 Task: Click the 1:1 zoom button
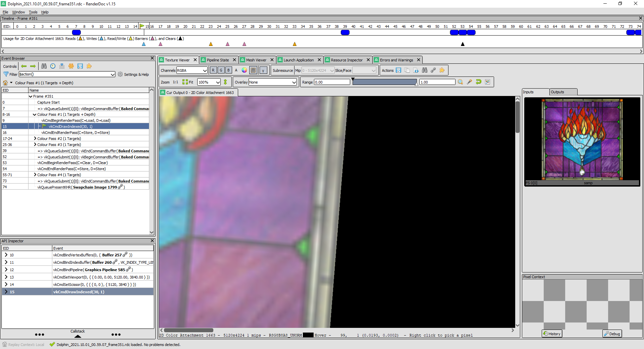point(175,82)
